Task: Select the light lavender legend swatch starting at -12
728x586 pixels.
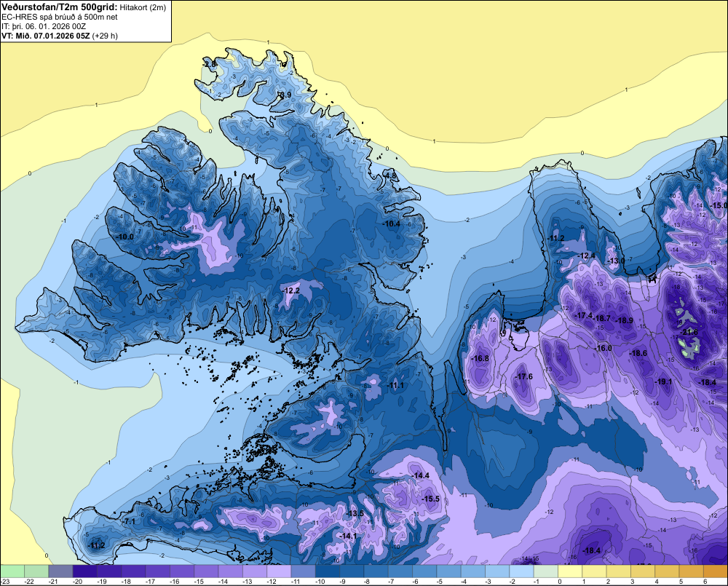Action: tap(279, 571)
